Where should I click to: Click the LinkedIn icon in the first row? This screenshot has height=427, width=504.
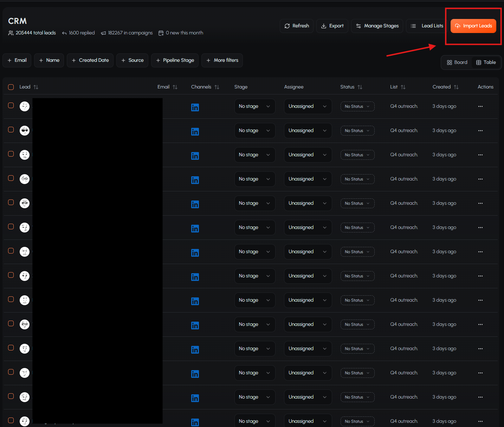pos(195,107)
